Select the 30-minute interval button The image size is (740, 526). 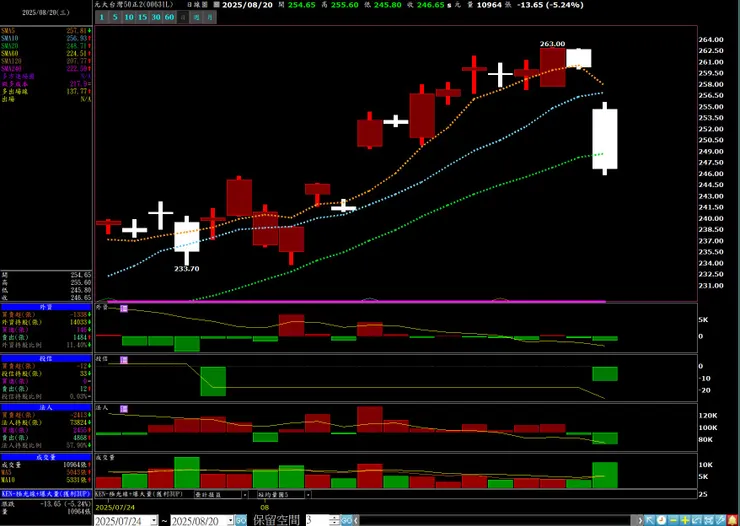point(156,17)
